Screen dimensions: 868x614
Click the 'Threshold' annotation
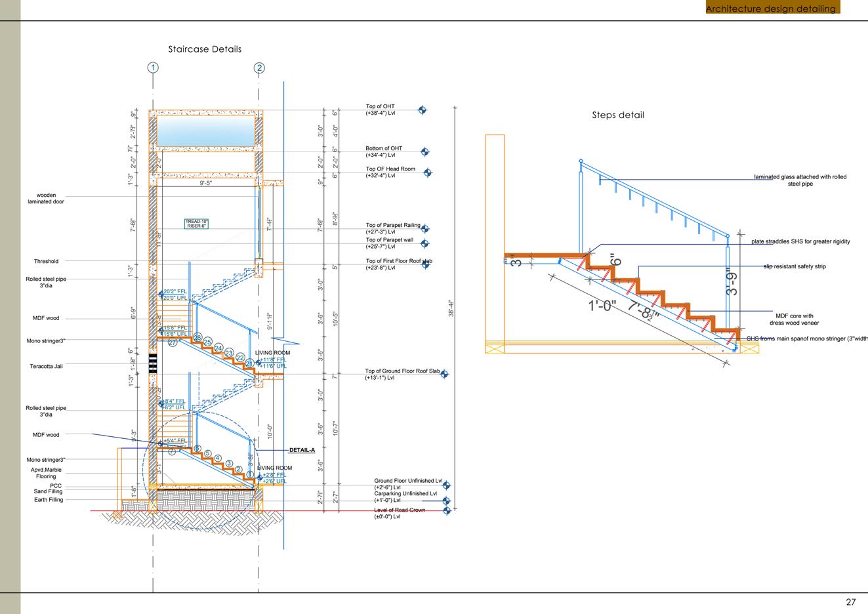click(46, 261)
